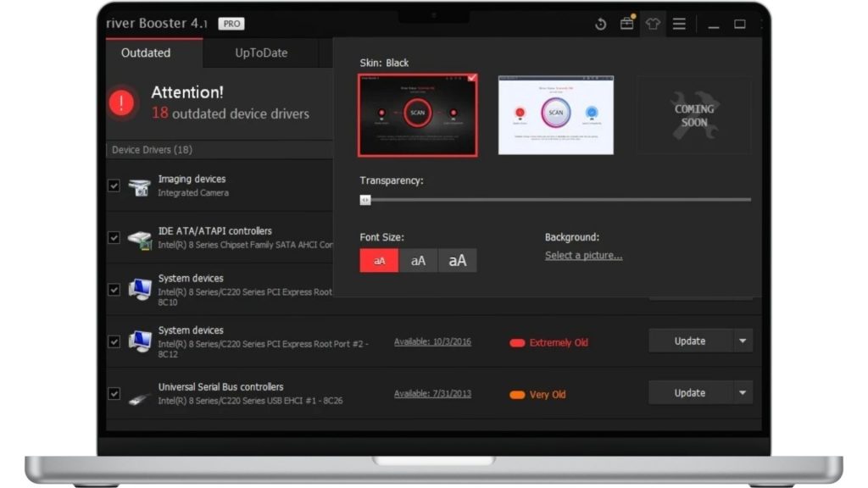The width and height of the screenshot is (868, 488).
Task: Click the Transparency slider handle
Action: tap(365, 200)
